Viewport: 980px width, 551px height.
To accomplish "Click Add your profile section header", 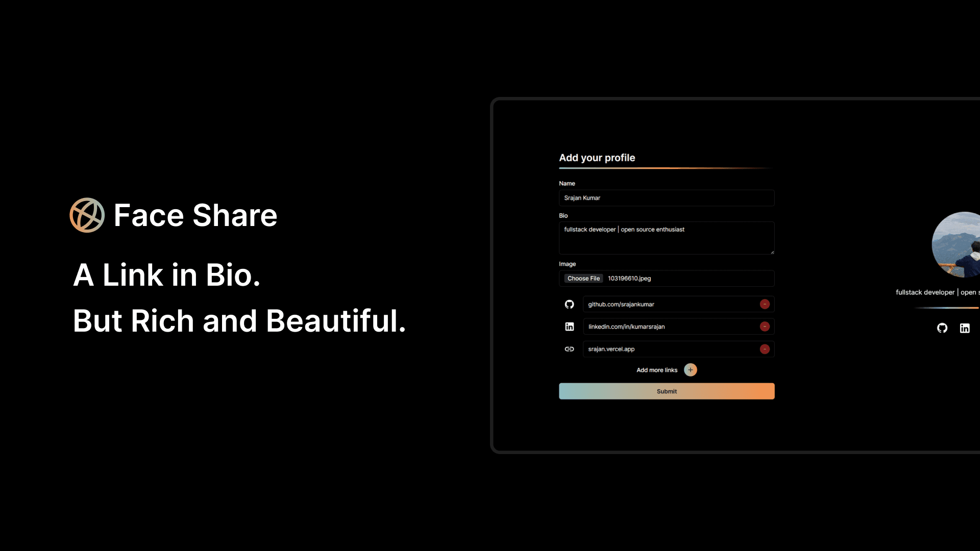I will 597,158.
